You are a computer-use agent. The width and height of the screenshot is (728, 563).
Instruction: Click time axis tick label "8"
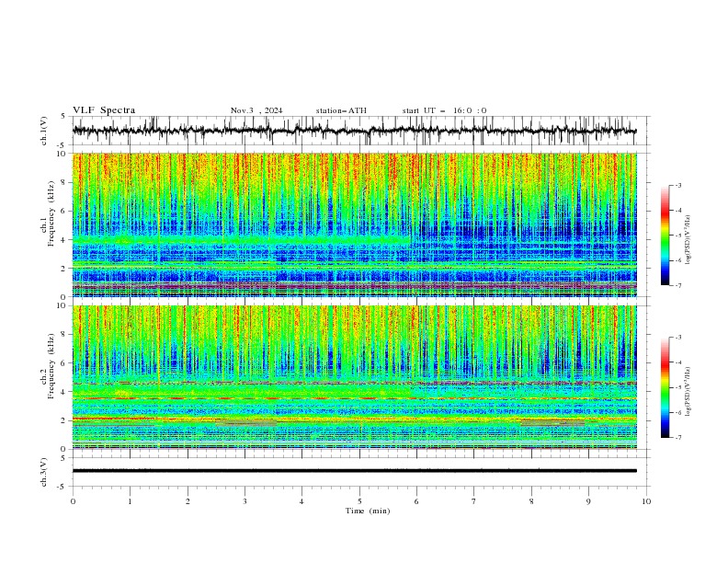click(531, 501)
